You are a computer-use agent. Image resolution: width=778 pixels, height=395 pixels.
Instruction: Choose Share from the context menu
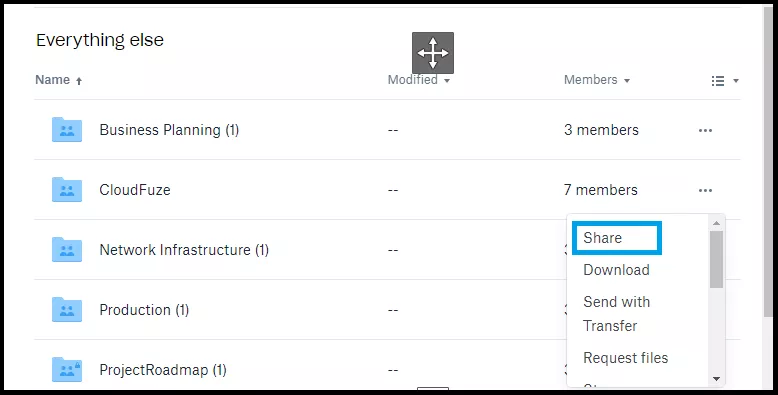point(617,238)
